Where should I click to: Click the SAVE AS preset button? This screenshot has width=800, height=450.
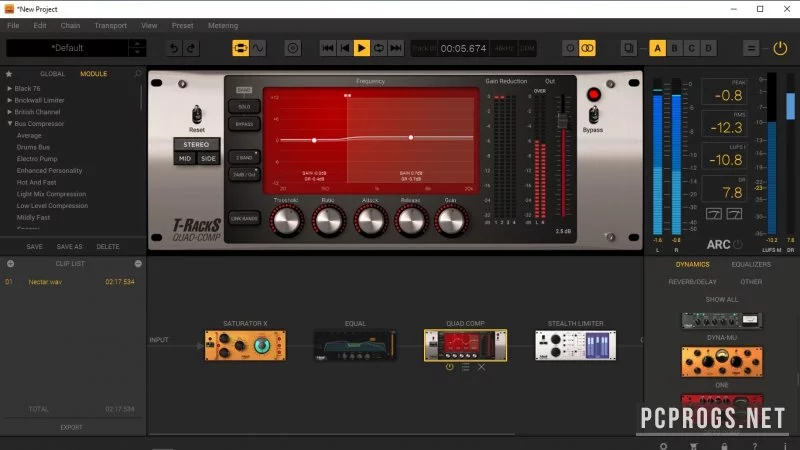[69, 247]
